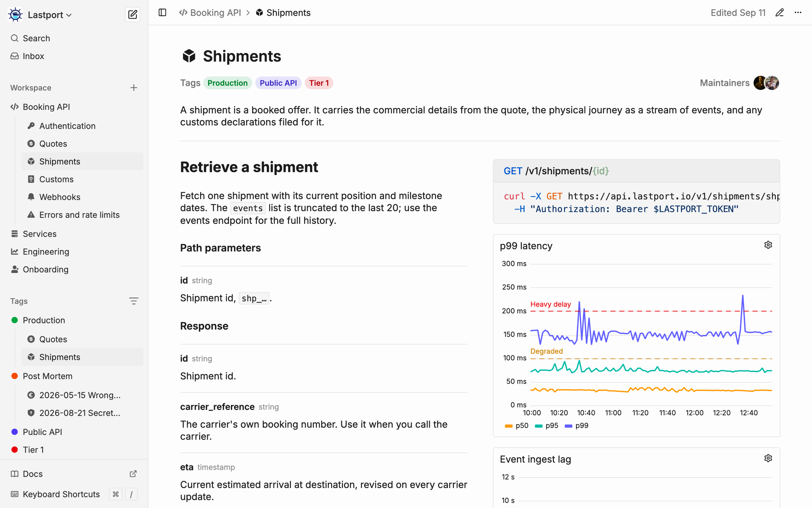Open p99 latency chart settings gear
Screen dimensions: 812x508
pyautogui.click(x=768, y=245)
